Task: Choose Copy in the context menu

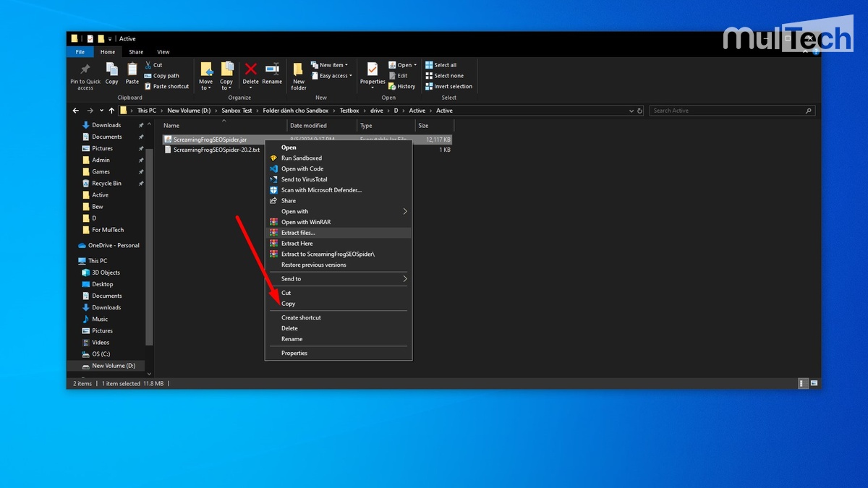Action: click(x=289, y=304)
